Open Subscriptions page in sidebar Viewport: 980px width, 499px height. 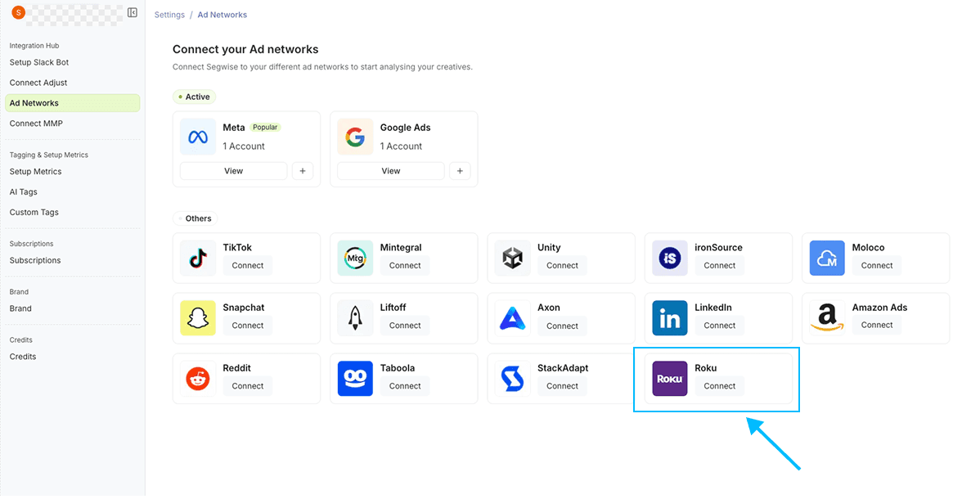pos(35,261)
